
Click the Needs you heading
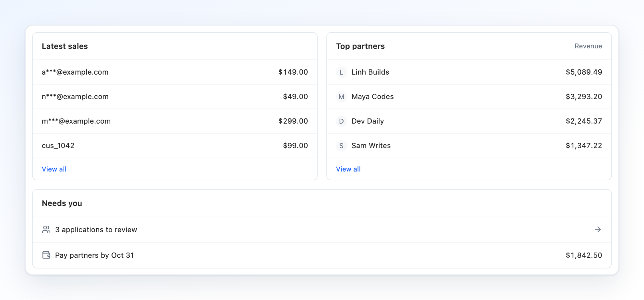(62, 203)
